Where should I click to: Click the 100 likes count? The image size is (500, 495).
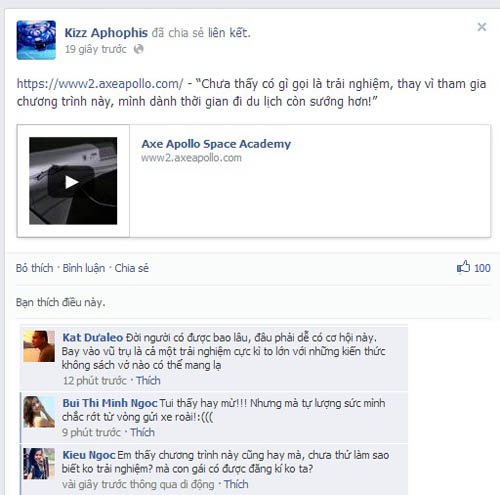(482, 268)
